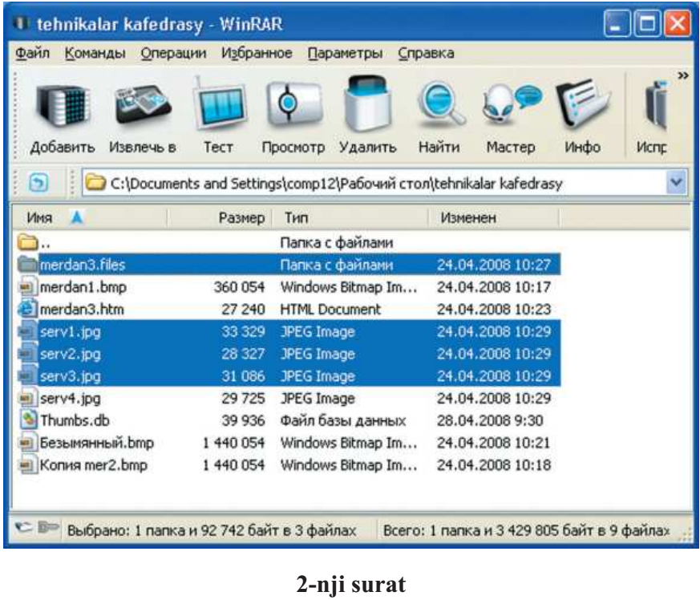Open the Найти (Find) magnifier icon

(440, 105)
